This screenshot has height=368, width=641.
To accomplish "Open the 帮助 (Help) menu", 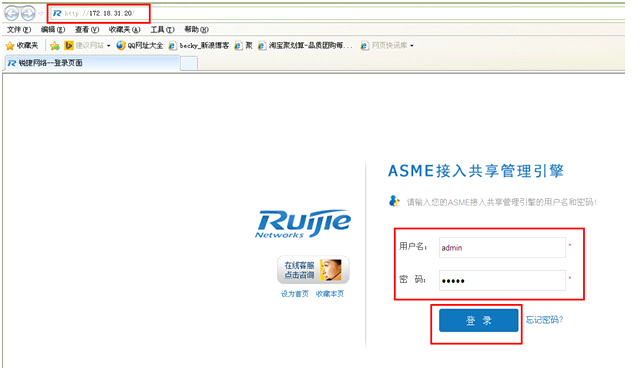I will (196, 29).
